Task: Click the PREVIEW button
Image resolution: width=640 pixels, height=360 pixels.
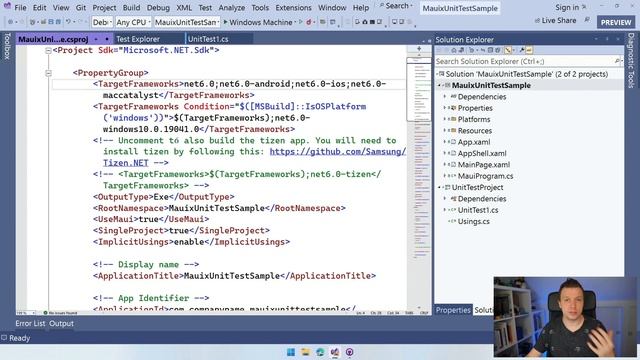Action: (616, 22)
